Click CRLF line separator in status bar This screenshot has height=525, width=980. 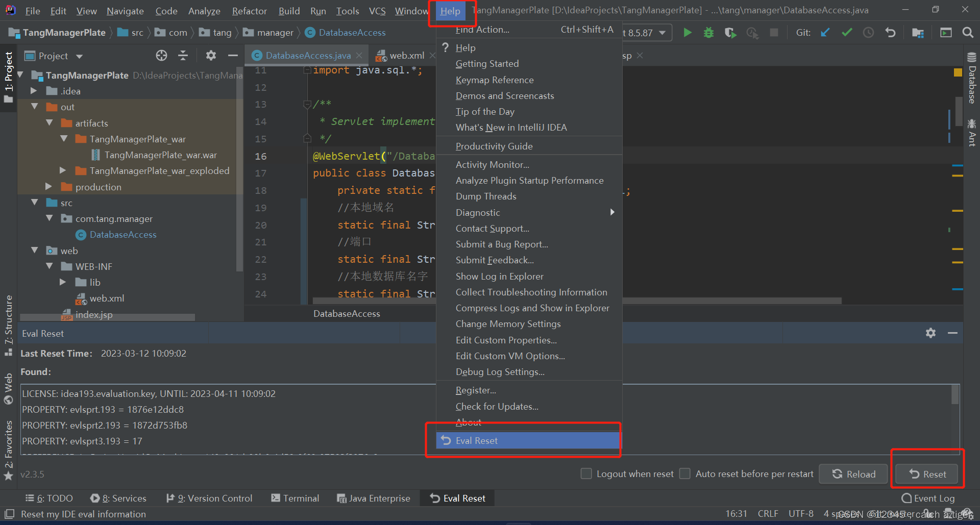point(768,514)
